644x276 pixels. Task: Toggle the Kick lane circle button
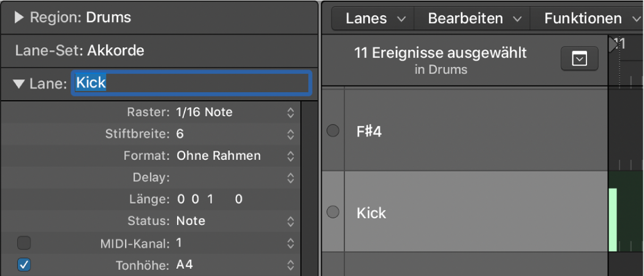click(333, 212)
